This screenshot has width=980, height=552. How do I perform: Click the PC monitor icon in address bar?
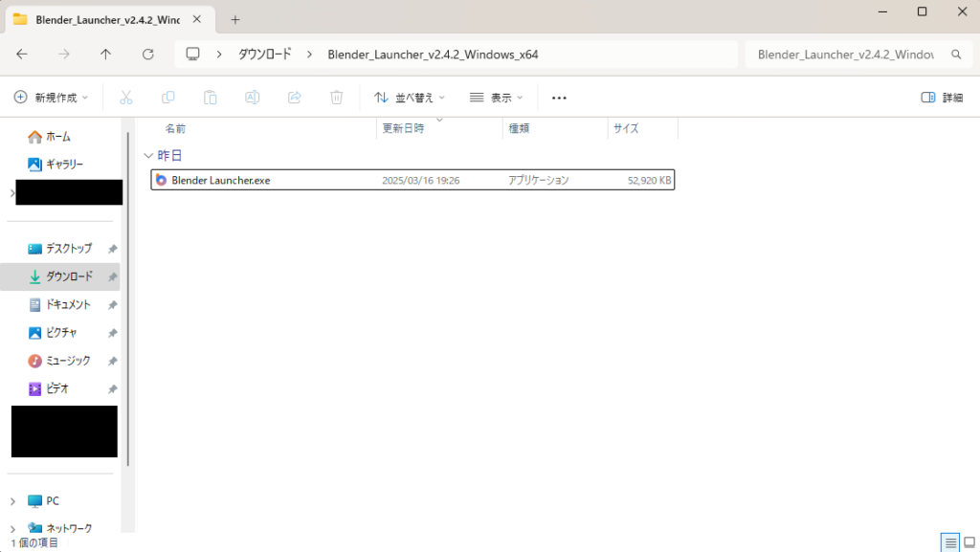coord(193,55)
